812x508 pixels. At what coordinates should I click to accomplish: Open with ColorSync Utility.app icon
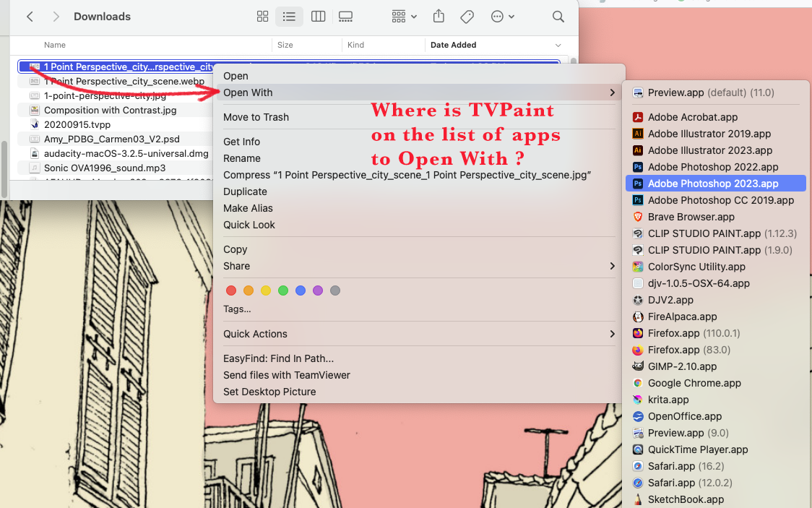click(x=638, y=267)
